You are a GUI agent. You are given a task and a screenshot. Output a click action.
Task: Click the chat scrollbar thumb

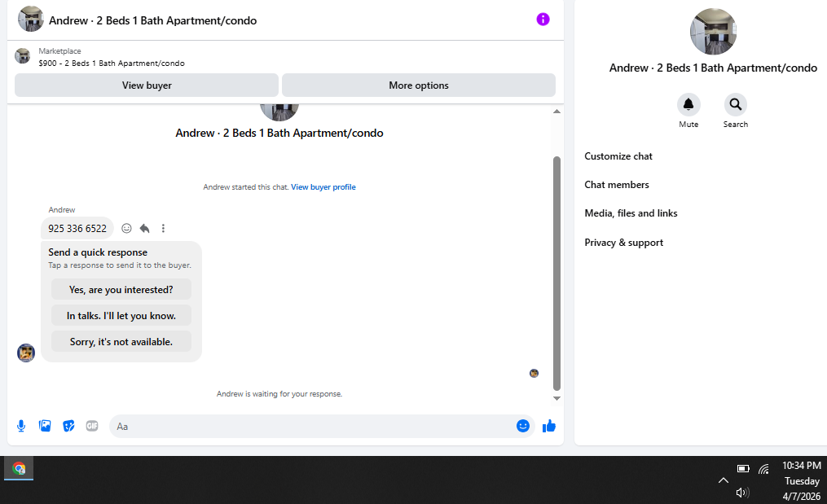556,273
